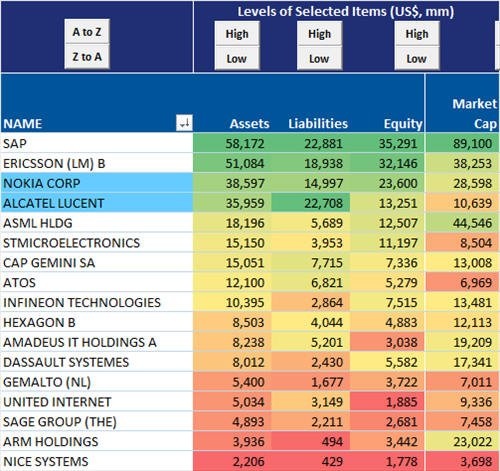Select Gemalto liabilities 1,677
This screenshot has width=500, height=471.
311,382
